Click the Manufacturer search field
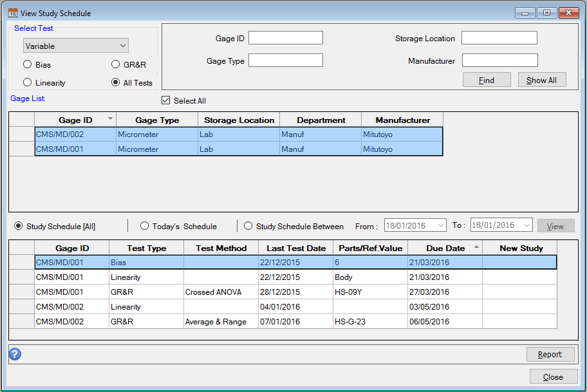This screenshot has width=587, height=392. pyautogui.click(x=500, y=61)
